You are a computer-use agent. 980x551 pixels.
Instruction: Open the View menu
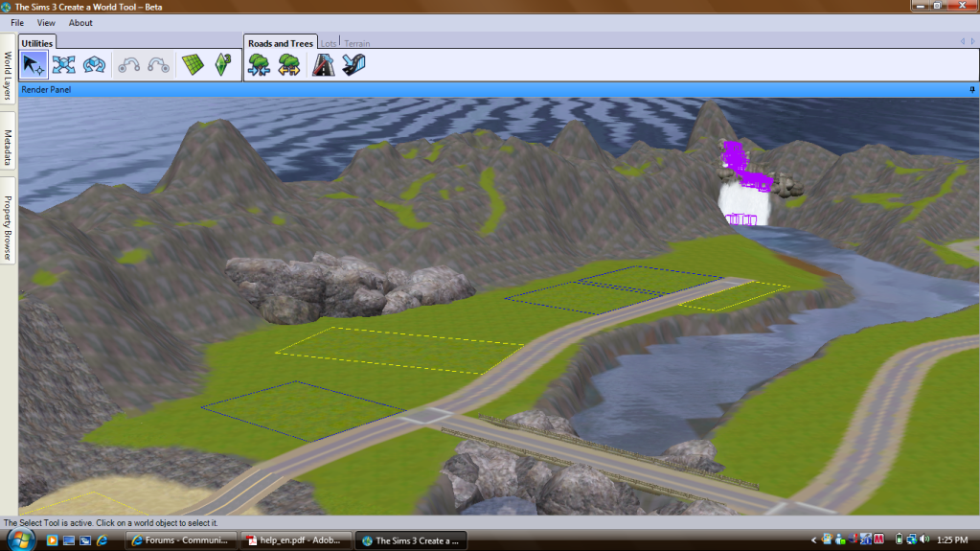tap(46, 23)
